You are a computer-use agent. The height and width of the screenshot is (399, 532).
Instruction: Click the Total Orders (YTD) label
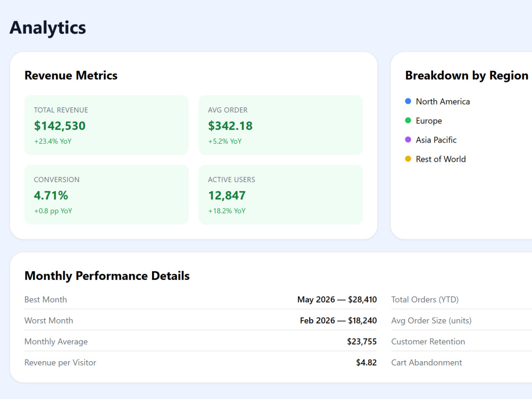tap(425, 300)
